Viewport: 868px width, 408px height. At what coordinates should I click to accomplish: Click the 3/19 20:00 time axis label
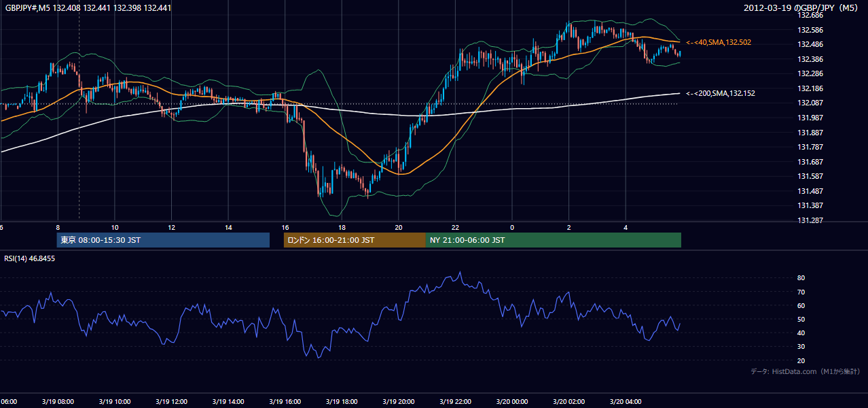(399, 402)
